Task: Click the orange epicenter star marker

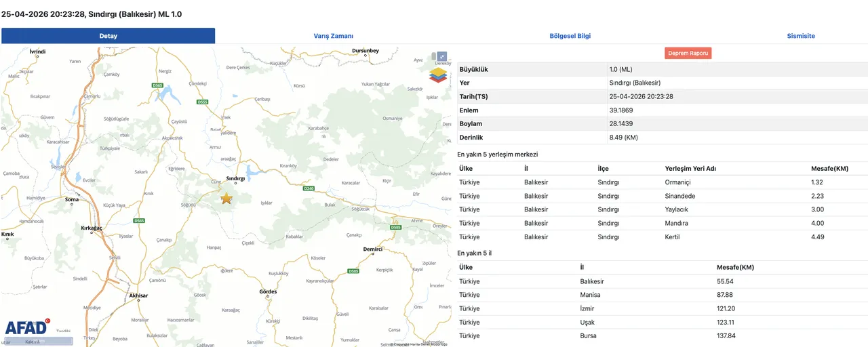Action: (226, 198)
